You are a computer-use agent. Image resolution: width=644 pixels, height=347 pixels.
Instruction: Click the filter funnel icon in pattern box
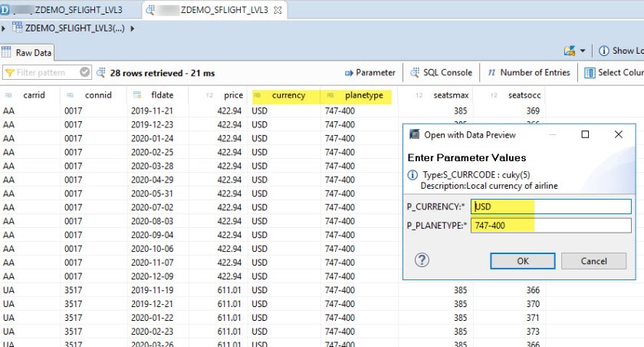(9, 73)
